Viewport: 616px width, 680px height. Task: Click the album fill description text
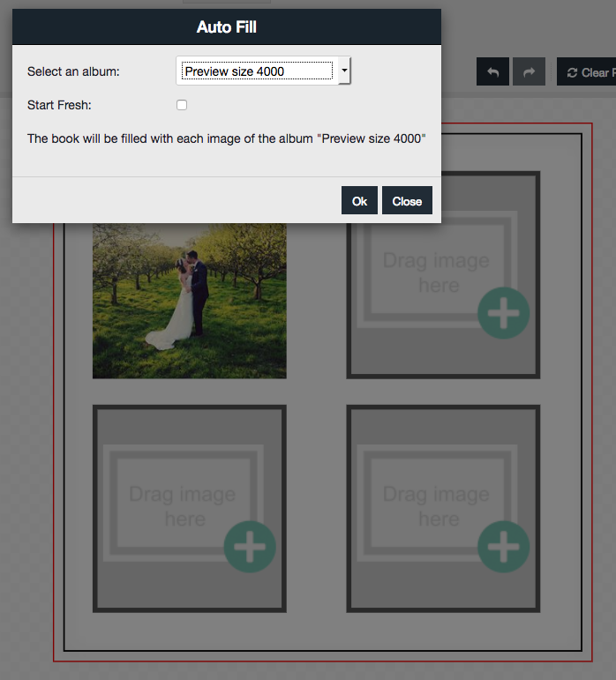point(227,138)
